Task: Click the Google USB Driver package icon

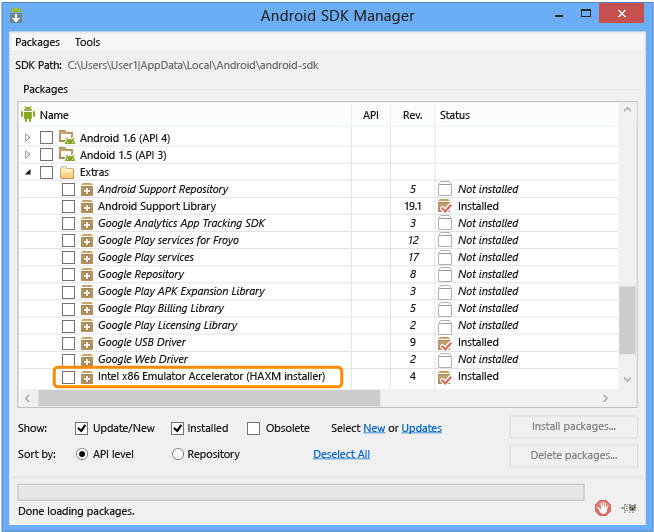Action: [x=87, y=343]
